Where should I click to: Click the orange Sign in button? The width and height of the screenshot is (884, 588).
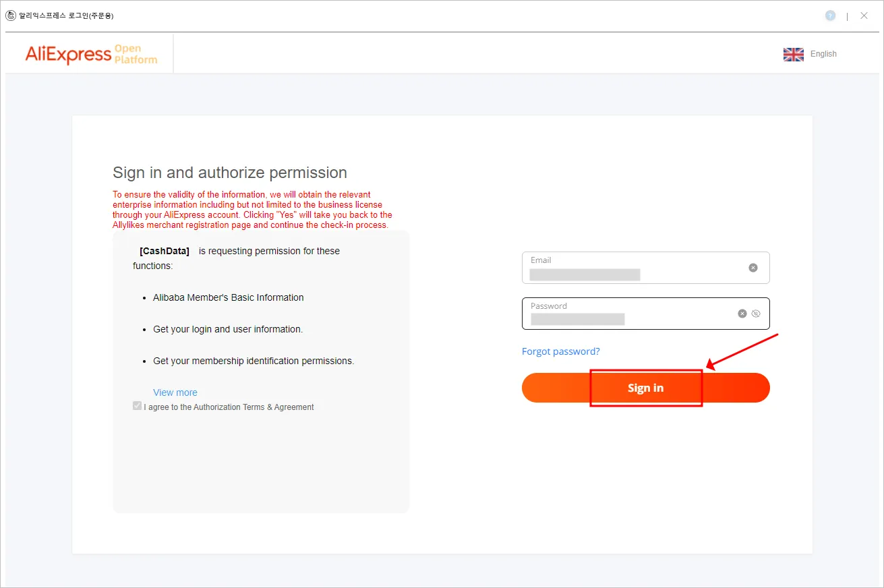point(645,388)
